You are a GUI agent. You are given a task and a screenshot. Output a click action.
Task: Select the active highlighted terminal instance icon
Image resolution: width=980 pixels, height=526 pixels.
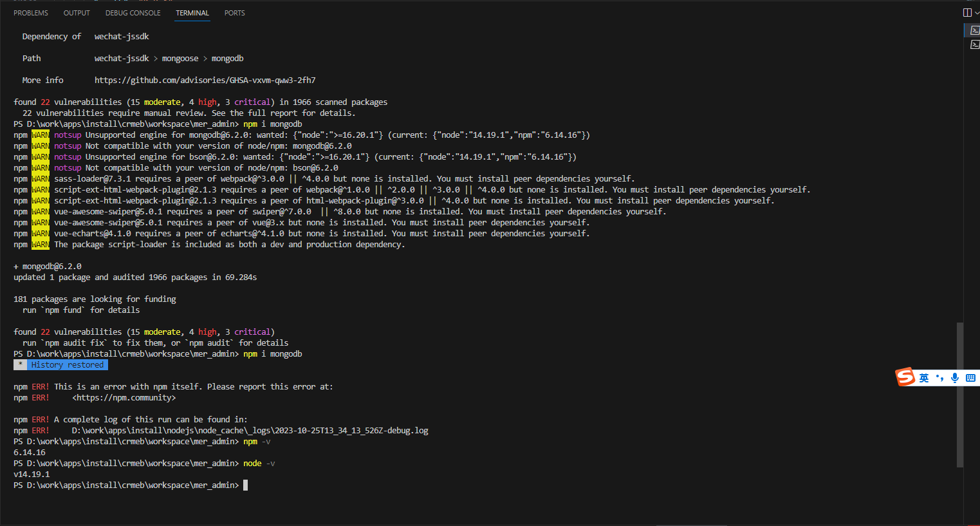pos(974,30)
